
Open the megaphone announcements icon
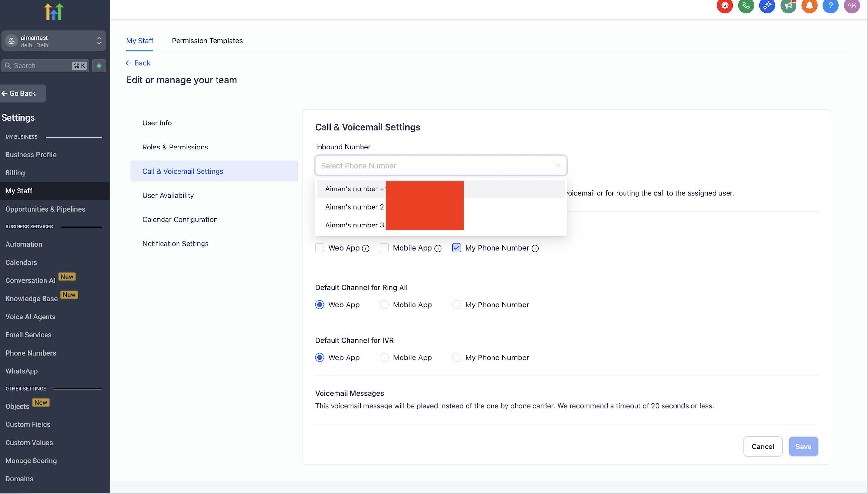pos(788,6)
